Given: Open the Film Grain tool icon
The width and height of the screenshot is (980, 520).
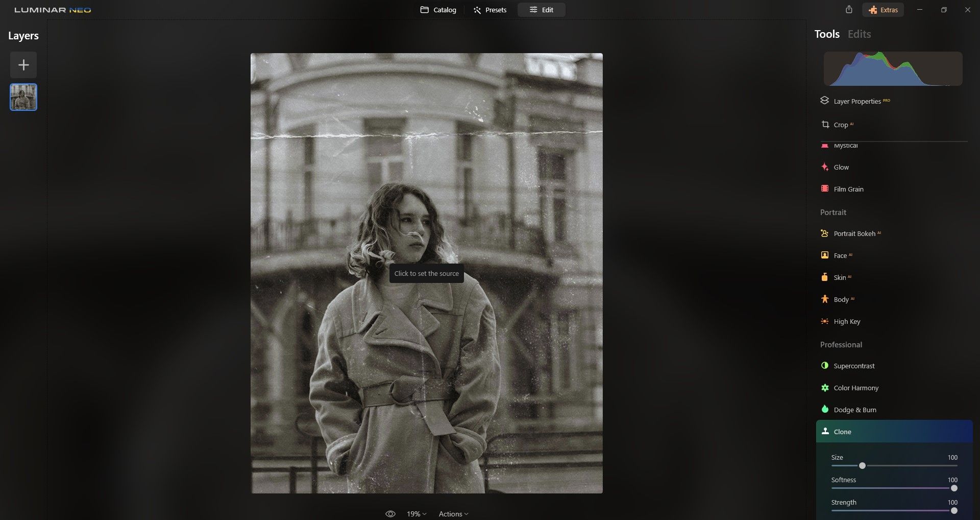Looking at the screenshot, I should (x=825, y=188).
